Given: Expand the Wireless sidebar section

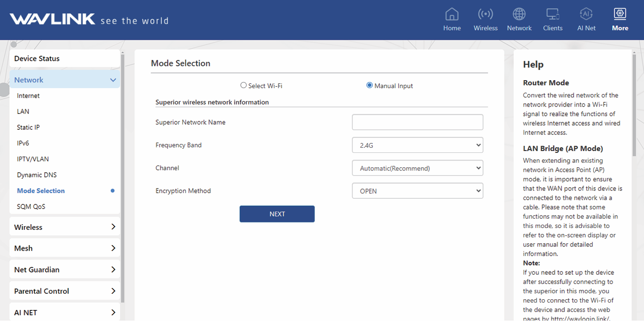Looking at the screenshot, I should tap(65, 227).
